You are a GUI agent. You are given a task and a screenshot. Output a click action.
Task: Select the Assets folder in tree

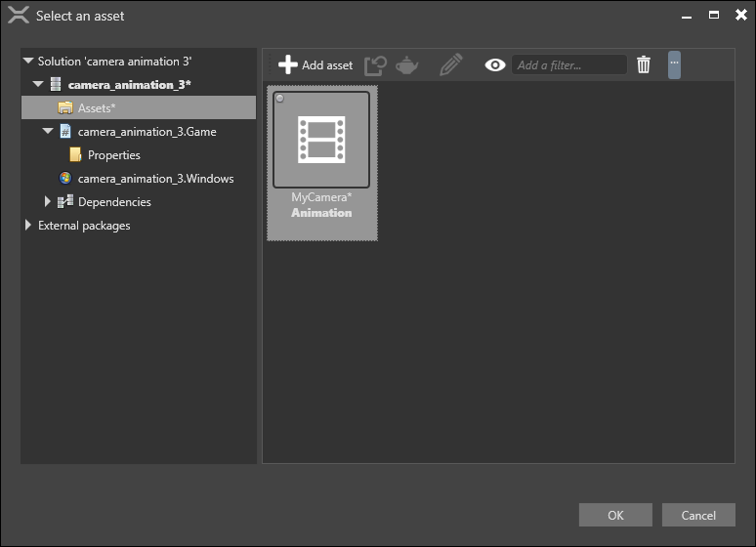click(x=96, y=108)
